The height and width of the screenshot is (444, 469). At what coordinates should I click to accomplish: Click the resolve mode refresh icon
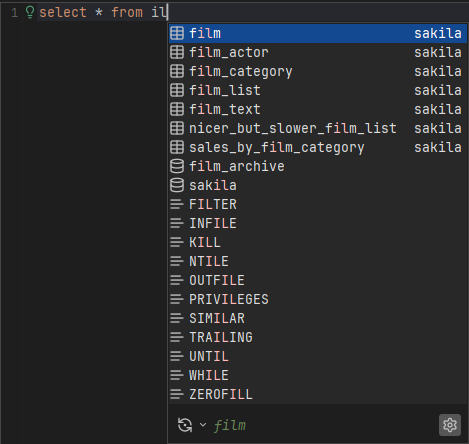(185, 425)
